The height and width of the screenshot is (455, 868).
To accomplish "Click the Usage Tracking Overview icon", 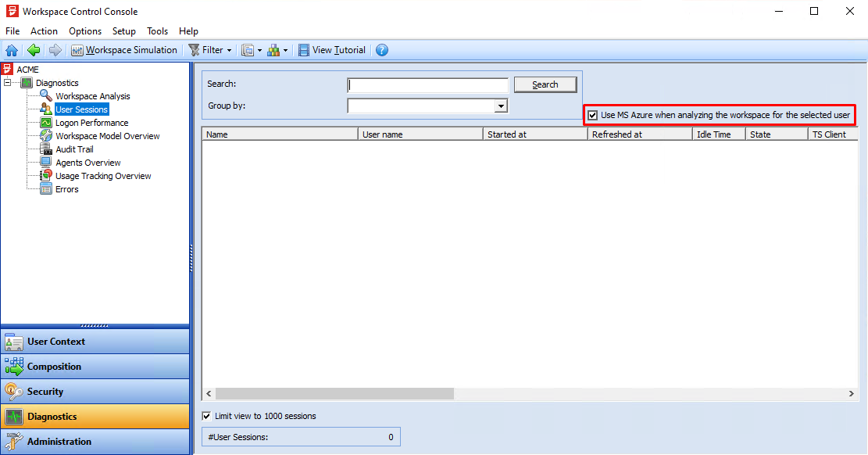I will point(46,176).
